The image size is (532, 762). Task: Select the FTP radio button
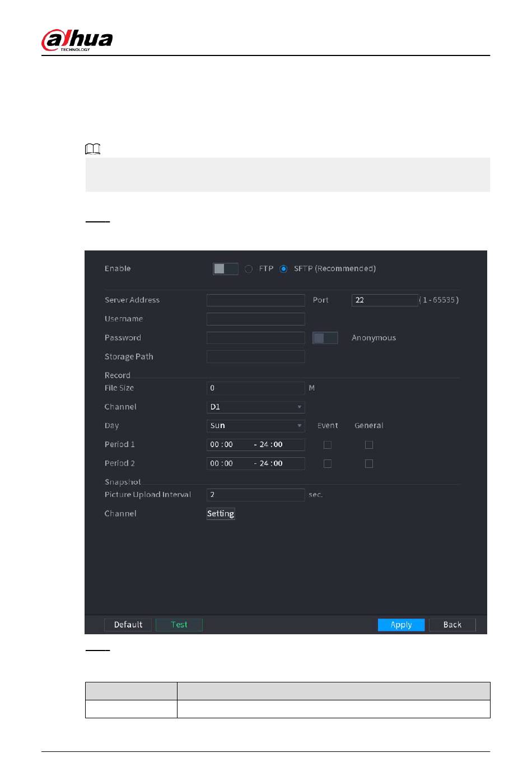point(249,269)
